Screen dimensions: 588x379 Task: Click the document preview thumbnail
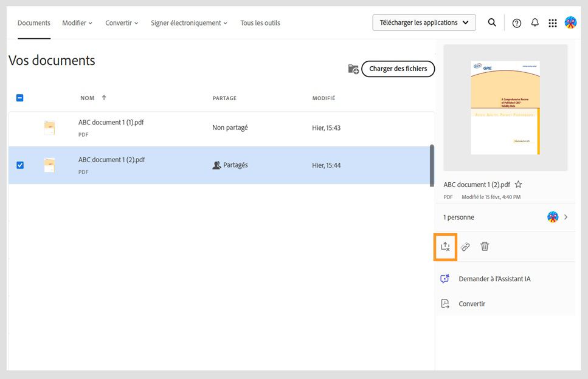(505, 108)
